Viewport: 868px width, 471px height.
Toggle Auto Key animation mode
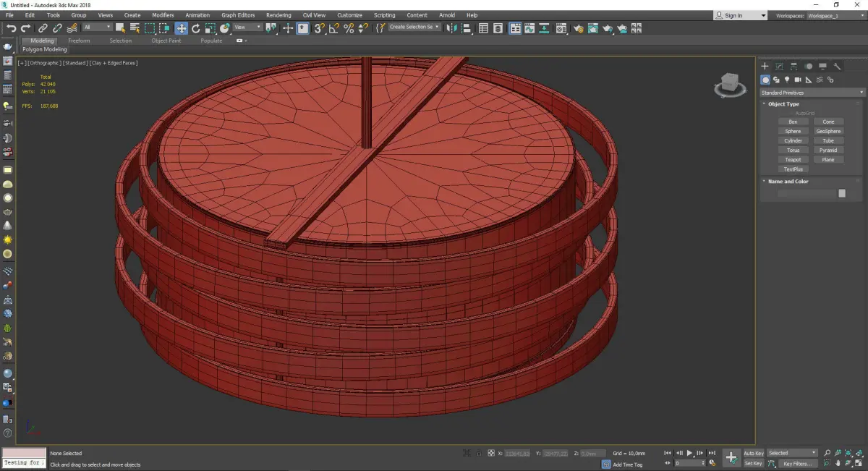point(753,453)
